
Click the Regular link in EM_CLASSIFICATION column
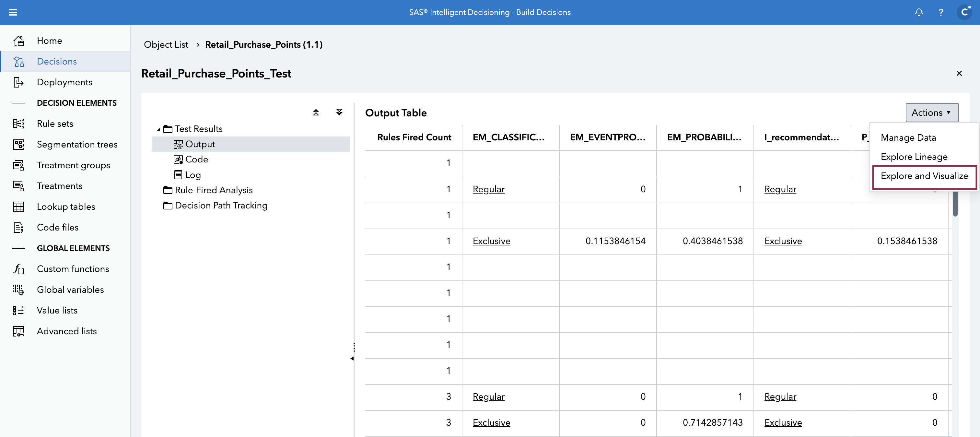click(488, 189)
